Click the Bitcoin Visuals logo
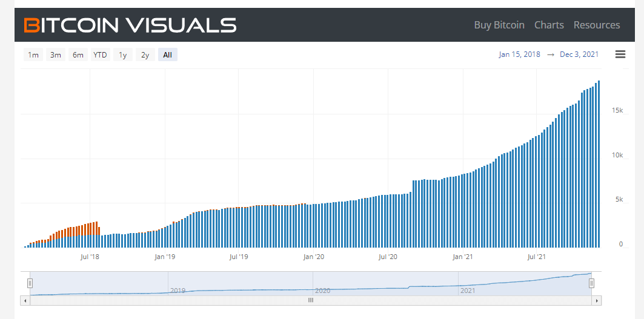644x319 pixels. [x=130, y=25]
